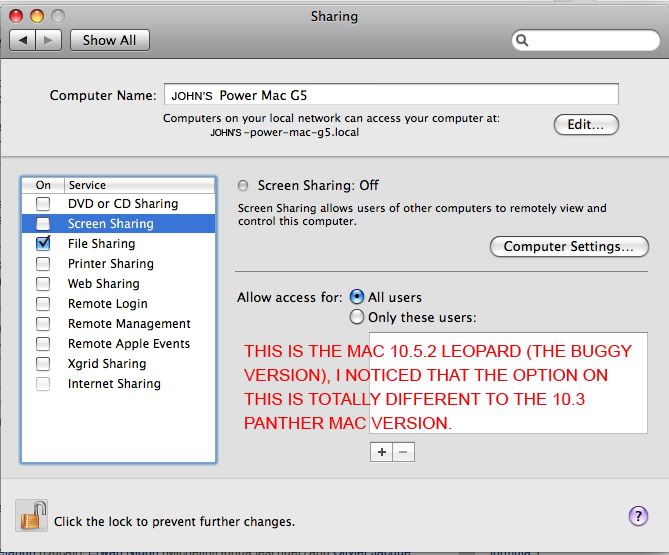
Task: Click the back arrow navigation button
Action: (23, 40)
